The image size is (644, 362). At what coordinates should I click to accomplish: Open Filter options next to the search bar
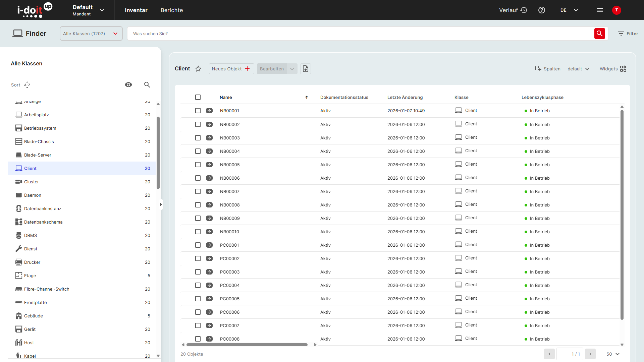pyautogui.click(x=628, y=34)
